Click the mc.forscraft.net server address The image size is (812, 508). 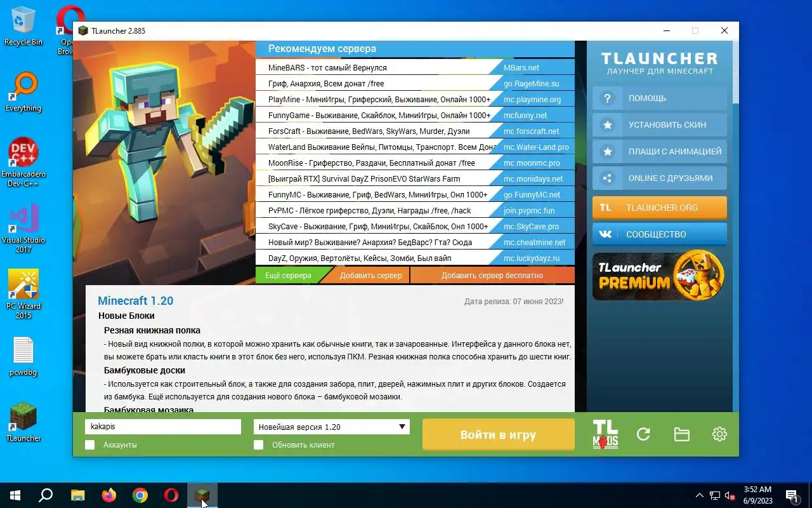[532, 131]
